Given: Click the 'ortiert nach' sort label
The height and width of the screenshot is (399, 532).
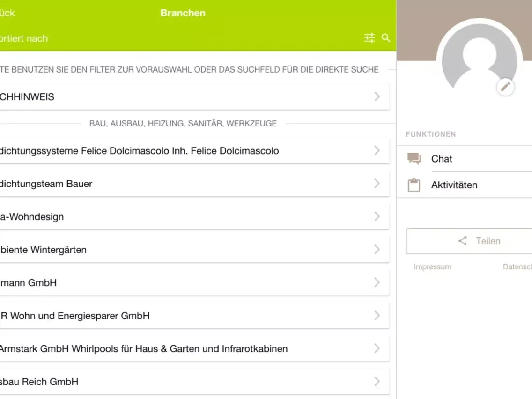Looking at the screenshot, I should coord(24,38).
